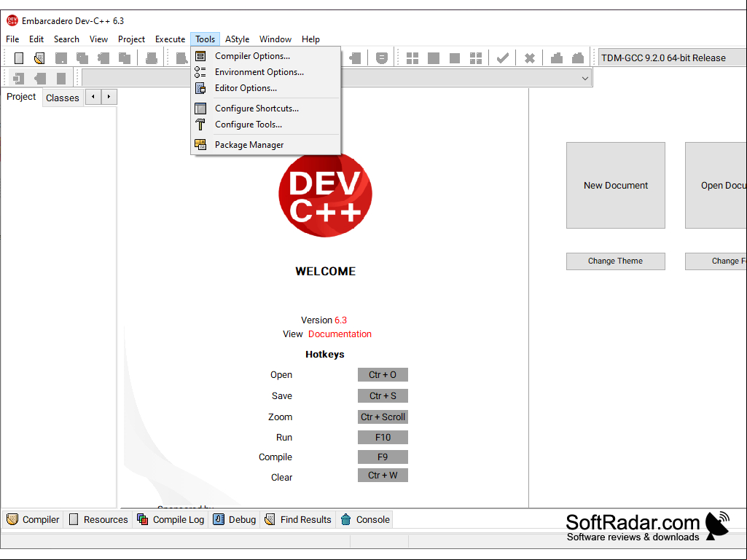Click the Dev-C++ app icon in the title bar
This screenshot has height=560, width=747.
(x=12, y=20)
